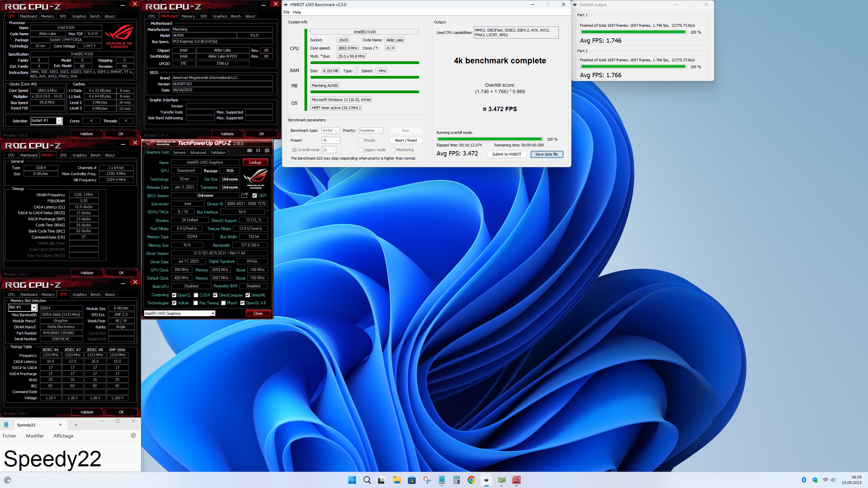Toggle the DirectCompute checkbox
This screenshot has height=488, width=868.
pos(215,295)
